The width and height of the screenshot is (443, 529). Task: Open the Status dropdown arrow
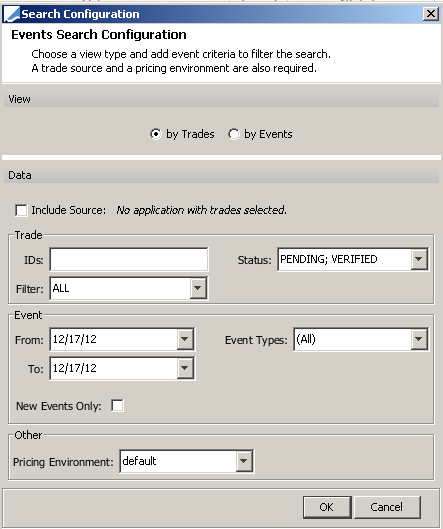click(419, 259)
